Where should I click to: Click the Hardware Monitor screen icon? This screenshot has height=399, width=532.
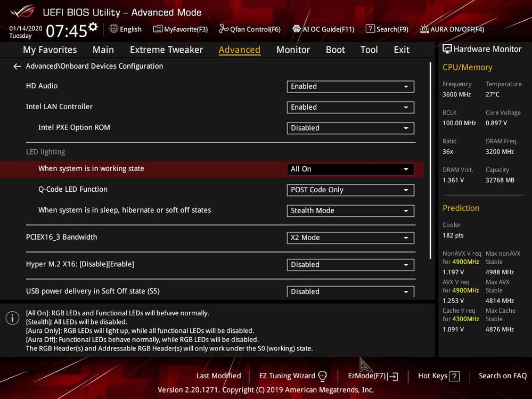coord(447,49)
